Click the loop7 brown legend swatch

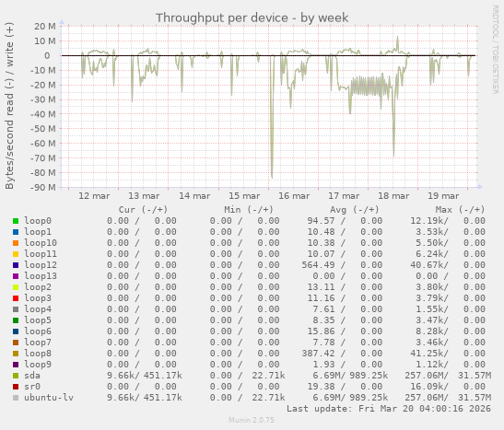point(16,343)
